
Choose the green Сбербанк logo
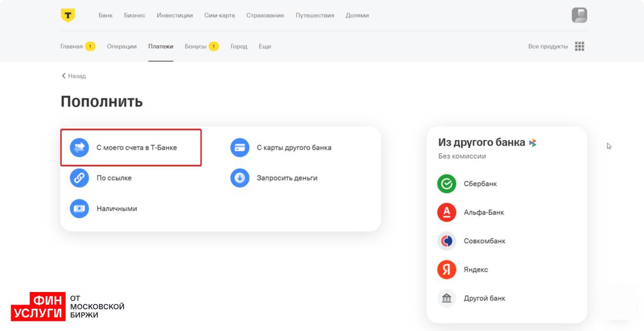(x=447, y=184)
